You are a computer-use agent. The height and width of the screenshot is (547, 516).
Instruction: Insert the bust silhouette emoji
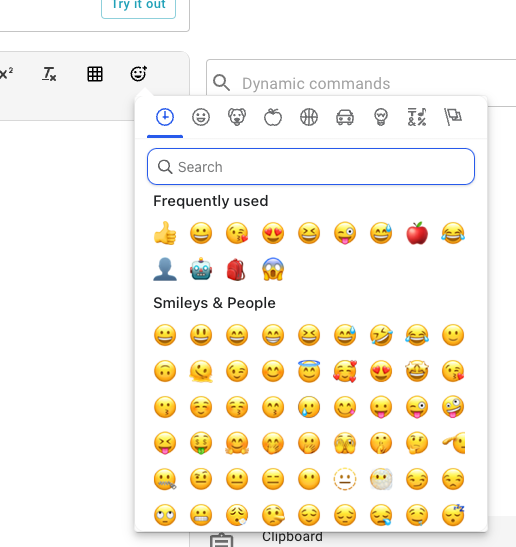click(165, 269)
